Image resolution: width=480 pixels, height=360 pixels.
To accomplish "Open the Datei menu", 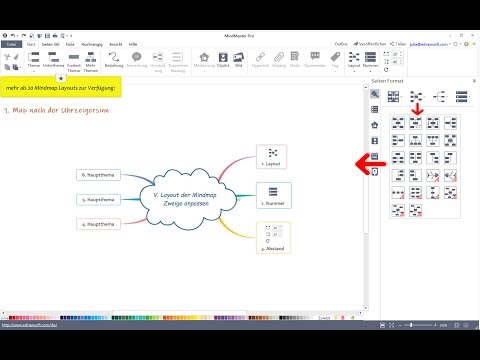I will coord(11,44).
